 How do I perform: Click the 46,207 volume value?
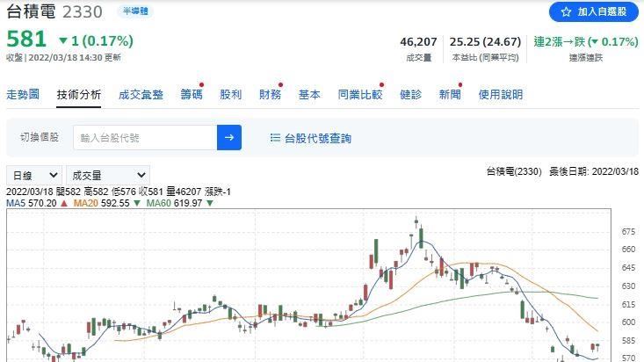pos(418,41)
